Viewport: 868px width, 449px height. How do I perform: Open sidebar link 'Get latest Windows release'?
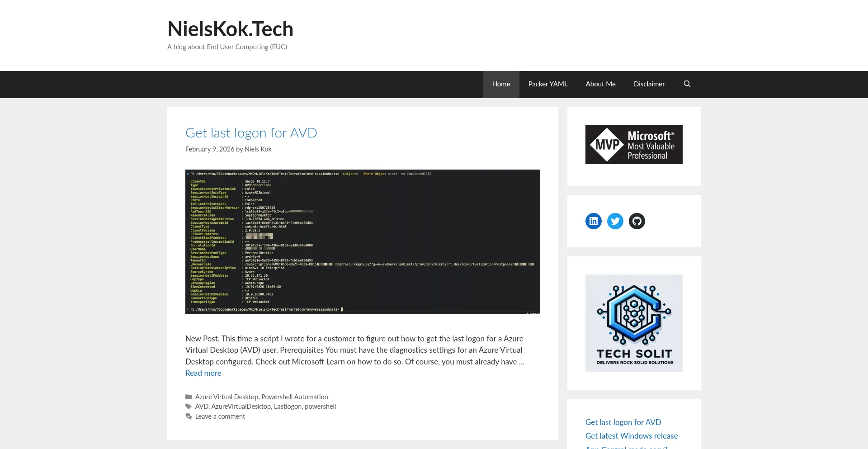tap(632, 436)
